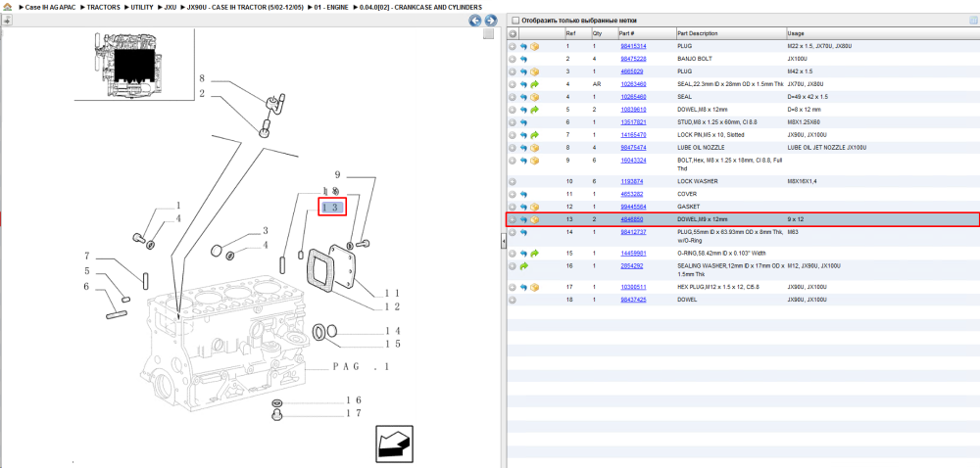
Task: Open the LUBE OIL NOZZLE part number link
Action: [633, 148]
